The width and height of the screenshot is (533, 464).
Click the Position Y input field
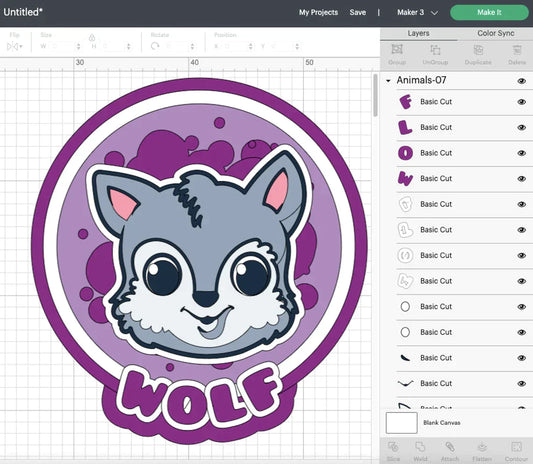(281, 46)
